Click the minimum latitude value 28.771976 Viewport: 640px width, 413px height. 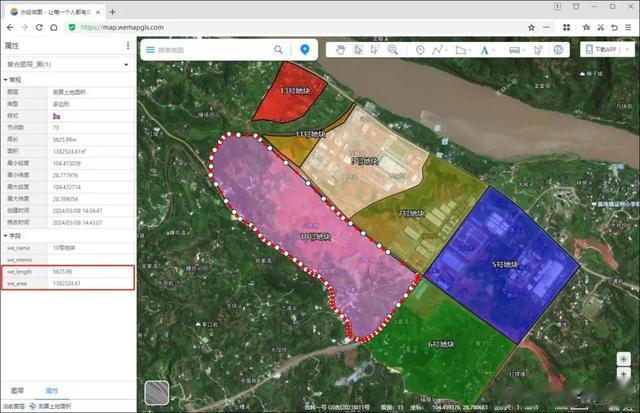click(x=65, y=175)
